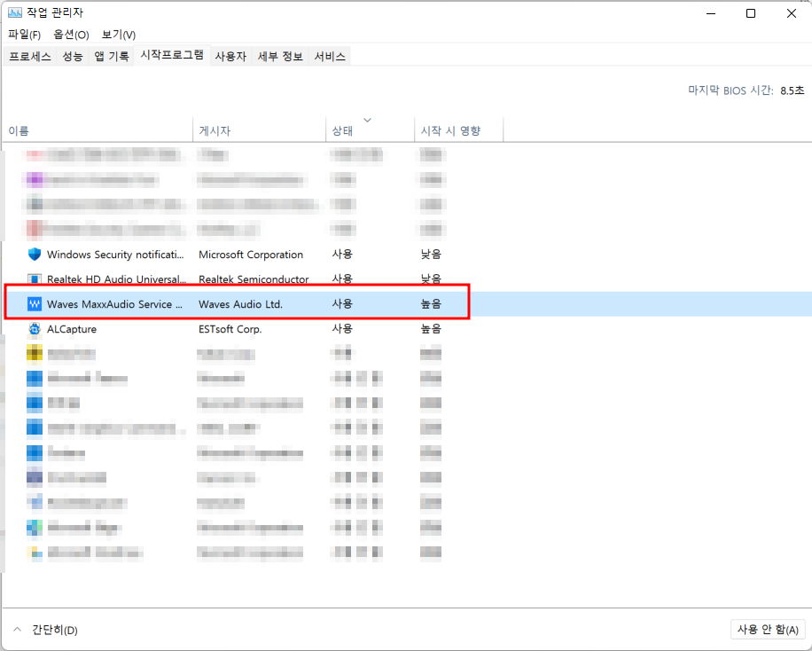
Task: Switch to the 서비스 tab
Action: coord(330,56)
